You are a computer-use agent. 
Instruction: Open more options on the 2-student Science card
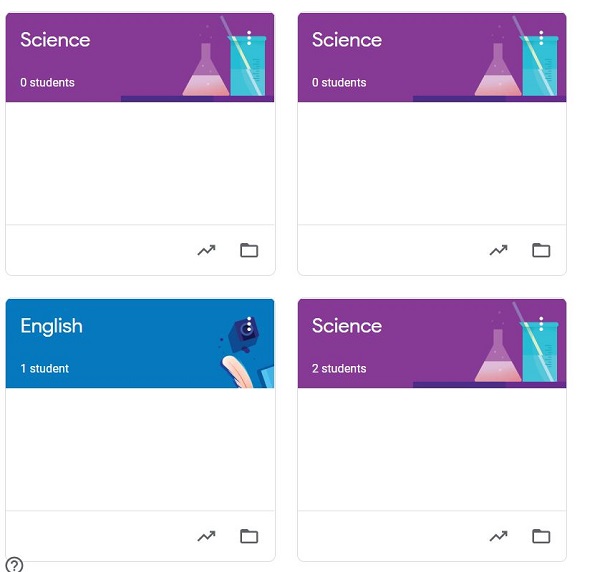click(x=541, y=325)
